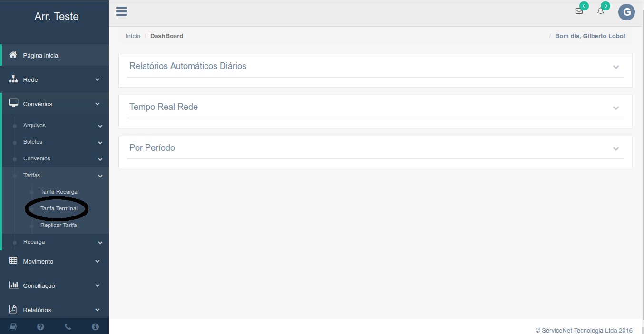644x334 pixels.
Task: Open the notifications bell icon
Action: coord(601,11)
